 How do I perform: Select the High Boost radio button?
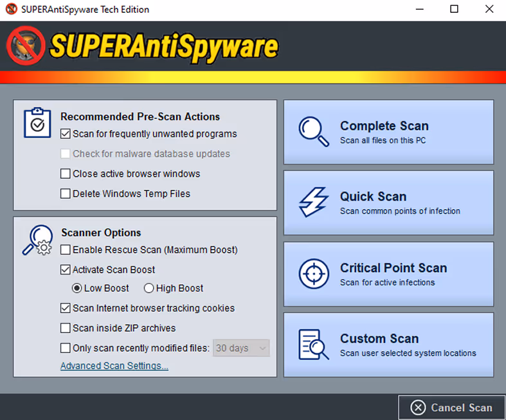[x=149, y=288]
